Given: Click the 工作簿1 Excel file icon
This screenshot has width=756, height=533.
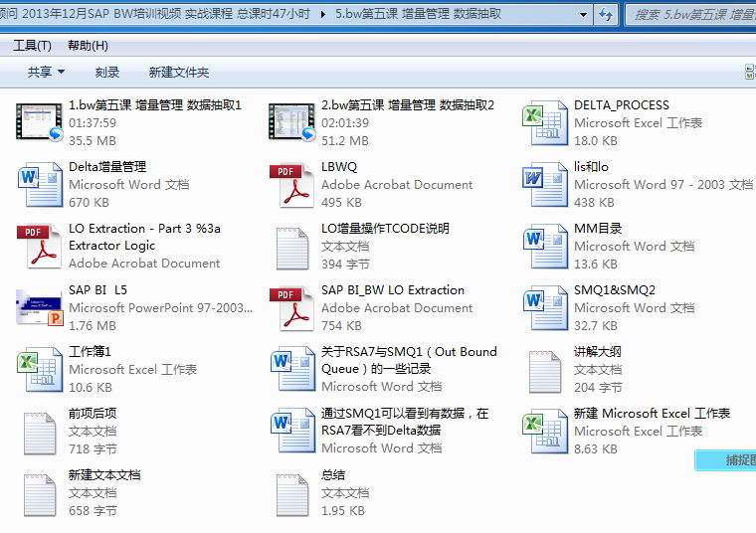Looking at the screenshot, I should click(40, 369).
